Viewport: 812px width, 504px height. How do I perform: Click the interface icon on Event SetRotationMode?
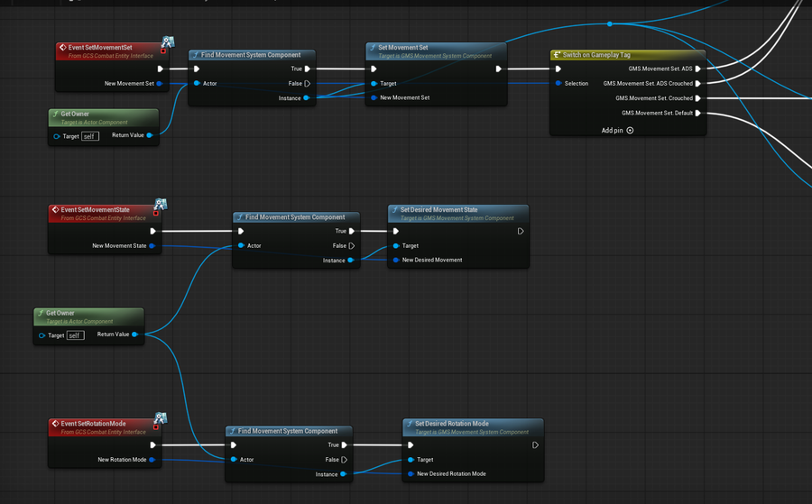[x=161, y=418]
